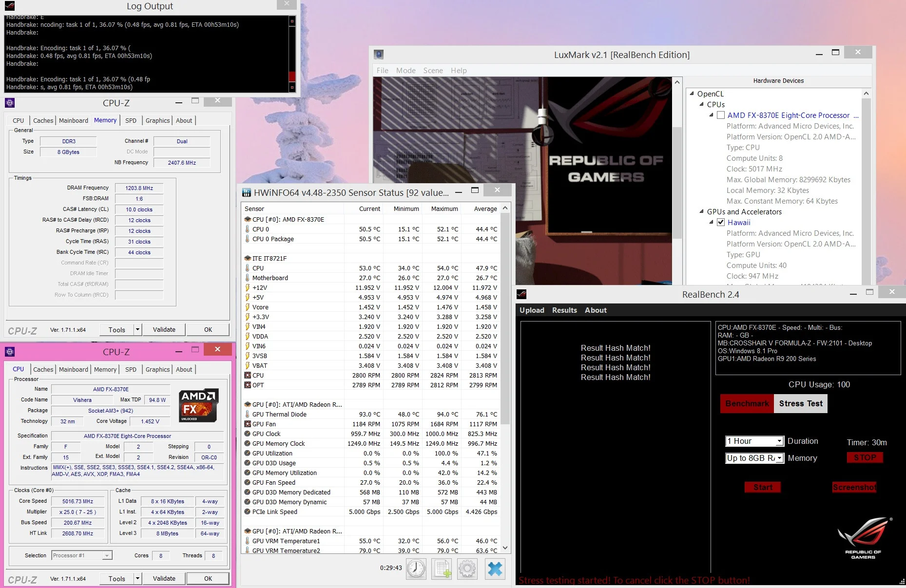
Task: Click the STOP button in RealBench
Action: tap(865, 457)
